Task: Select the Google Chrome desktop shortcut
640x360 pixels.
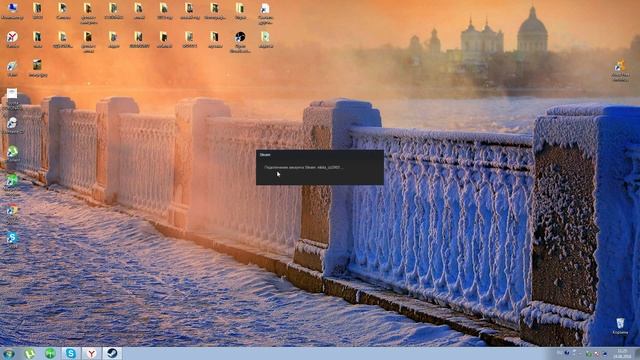Action: pos(12,212)
